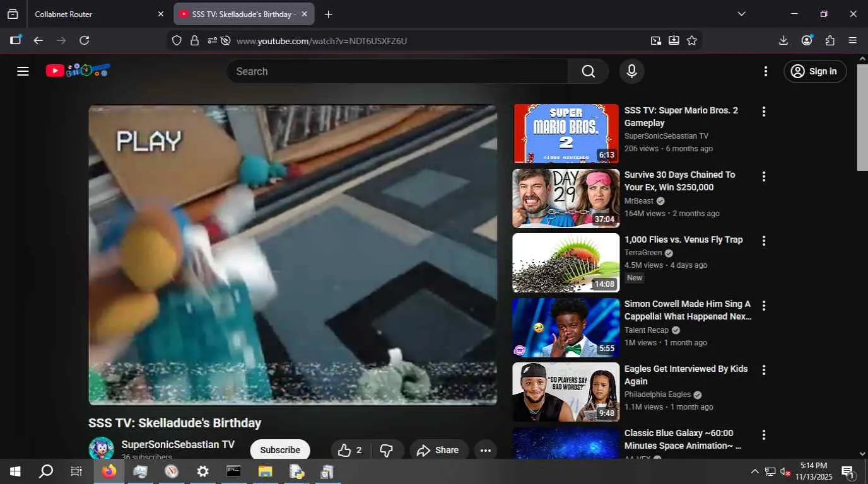868x484 pixels.
Task: Open options for Simon Cowell video
Action: [763, 306]
